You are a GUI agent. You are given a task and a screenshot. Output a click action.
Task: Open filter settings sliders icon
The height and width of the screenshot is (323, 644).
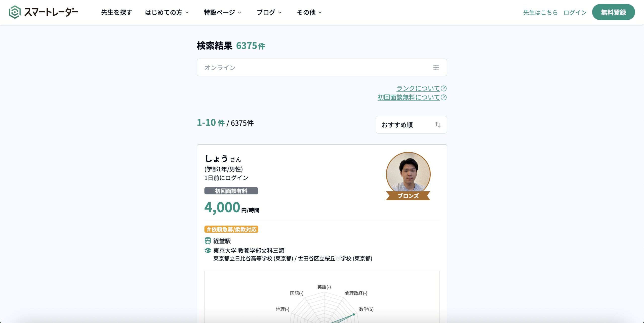[x=436, y=67]
